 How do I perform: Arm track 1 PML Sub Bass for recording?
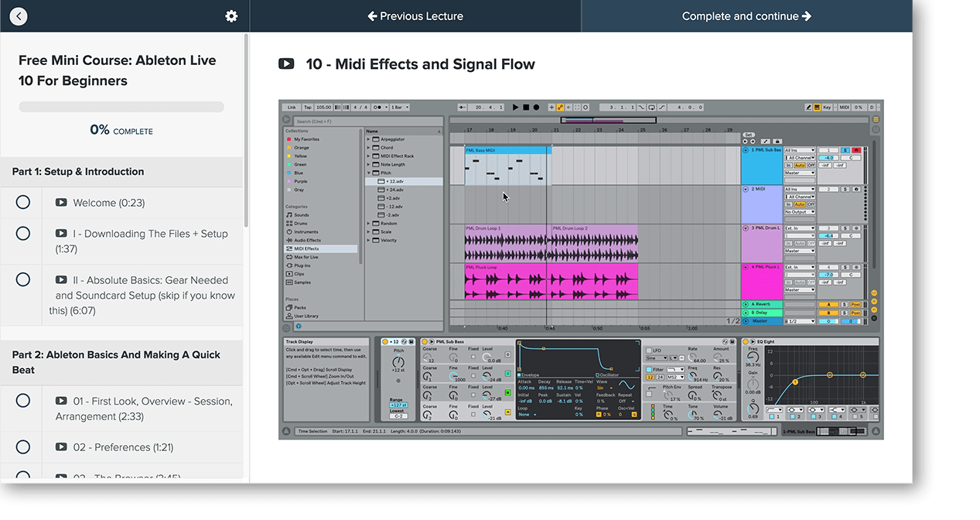point(856,150)
